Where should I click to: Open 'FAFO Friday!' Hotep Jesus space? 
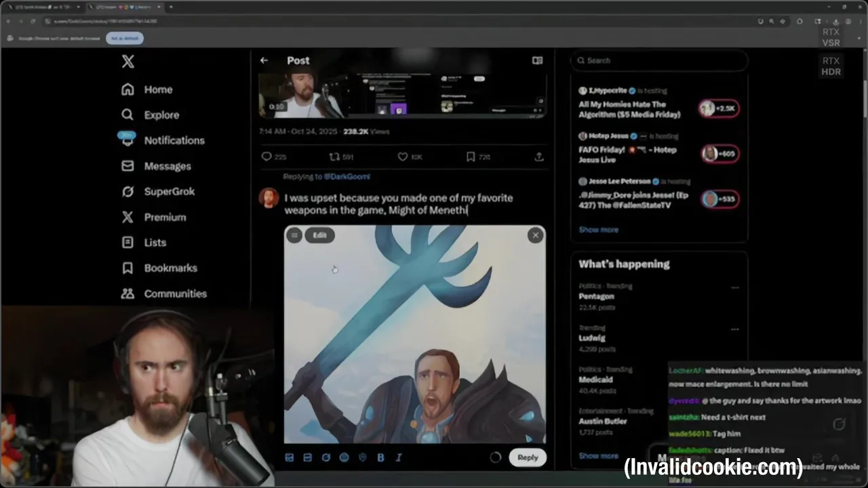coord(627,155)
